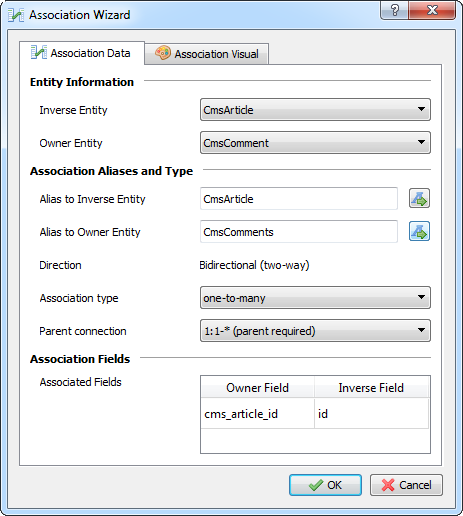Select the cms_article_id owner field cell

pos(257,414)
